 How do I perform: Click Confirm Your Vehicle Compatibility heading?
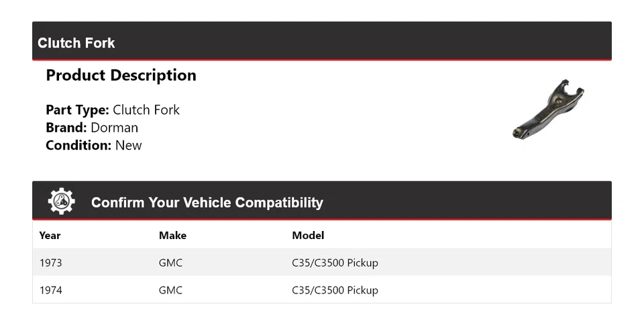point(207,202)
